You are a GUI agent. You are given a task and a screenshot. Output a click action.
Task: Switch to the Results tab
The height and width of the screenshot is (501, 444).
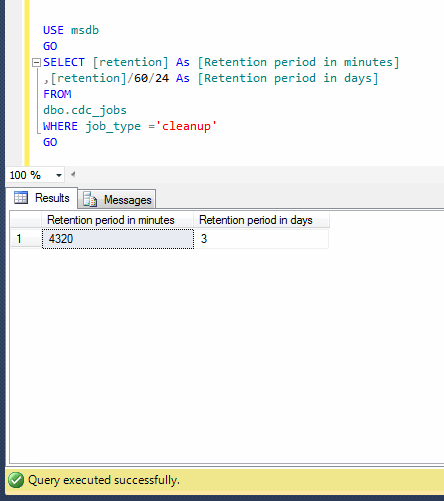pos(42,198)
